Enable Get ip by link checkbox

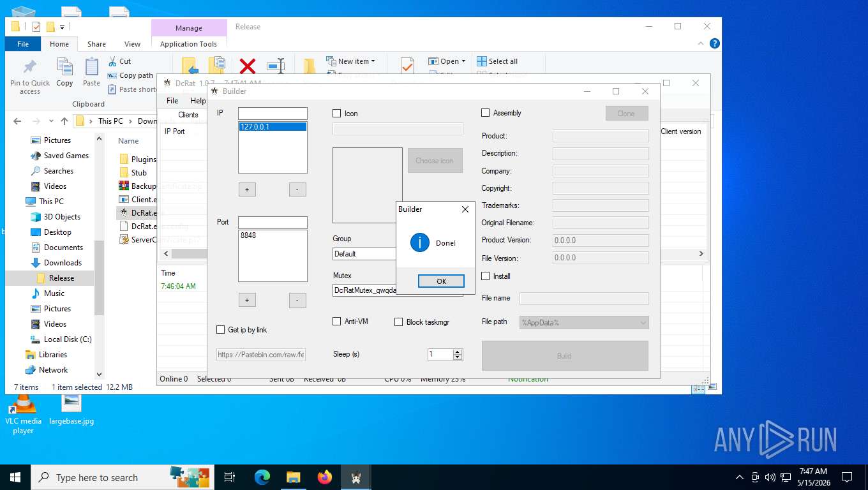pyautogui.click(x=221, y=330)
